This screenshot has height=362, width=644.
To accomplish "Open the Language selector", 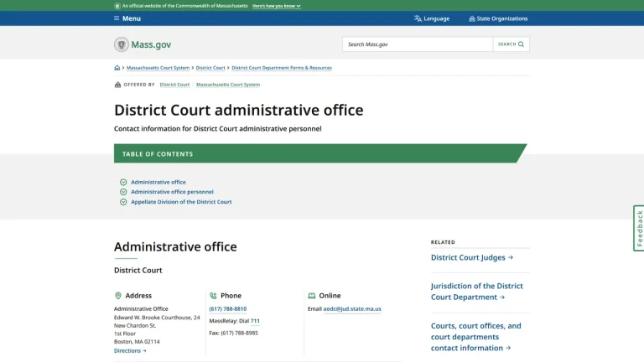I will 432,18.
